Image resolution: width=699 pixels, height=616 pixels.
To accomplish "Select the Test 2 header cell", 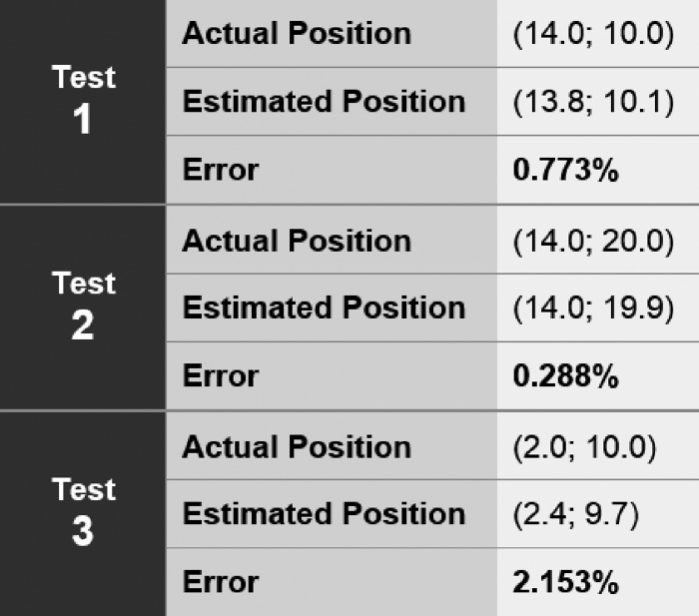I will click(83, 306).
